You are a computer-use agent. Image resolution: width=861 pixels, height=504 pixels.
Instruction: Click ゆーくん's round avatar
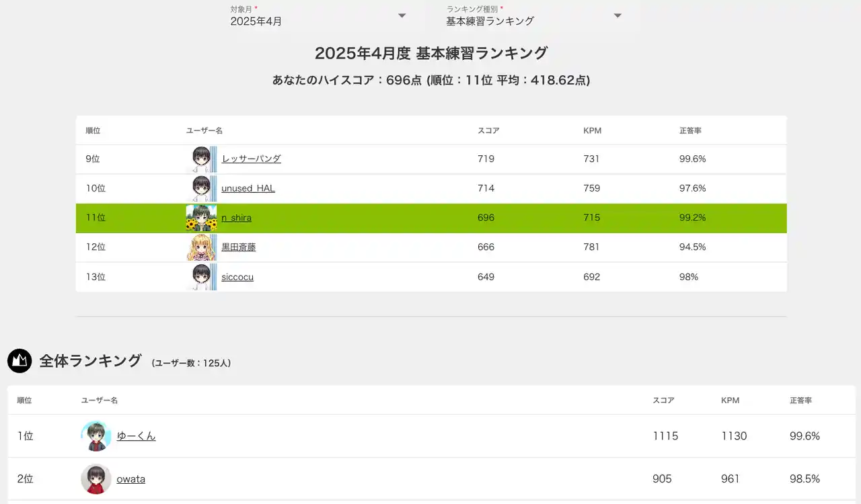[96, 436]
